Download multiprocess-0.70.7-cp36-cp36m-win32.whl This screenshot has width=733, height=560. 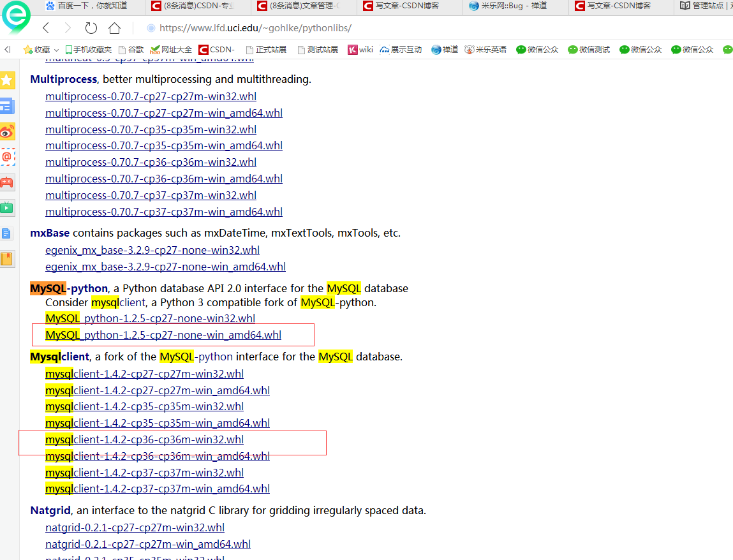pyautogui.click(x=151, y=162)
